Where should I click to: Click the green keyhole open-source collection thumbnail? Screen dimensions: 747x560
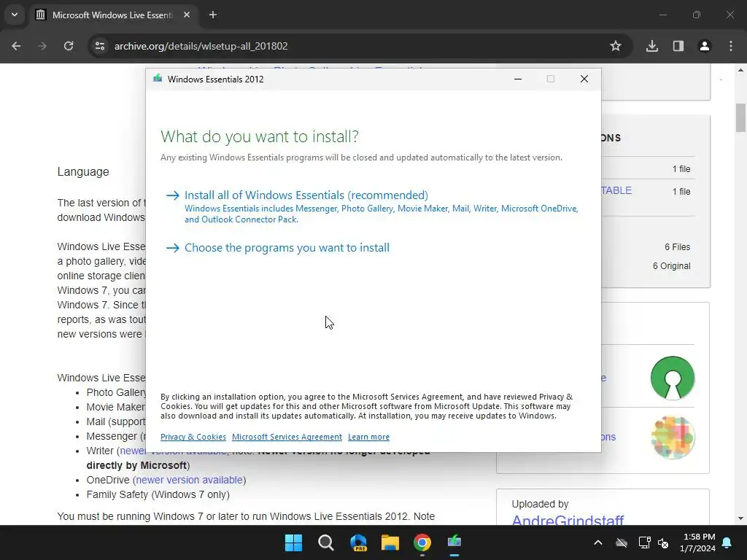coord(672,378)
